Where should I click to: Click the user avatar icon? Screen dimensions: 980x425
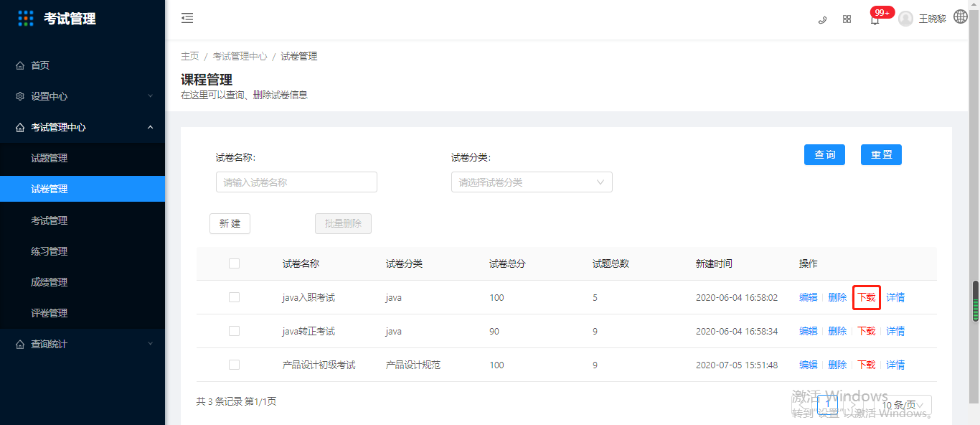click(905, 19)
